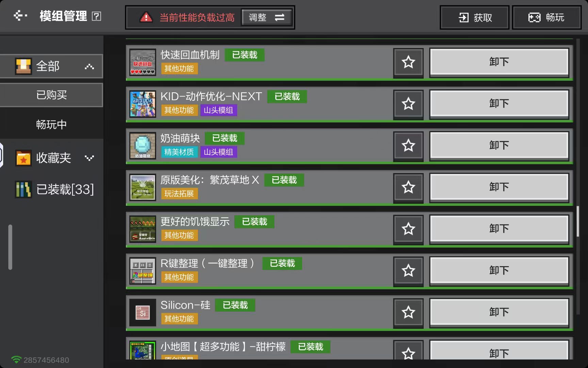
Task: Select the 全部 category
Action: click(x=51, y=66)
